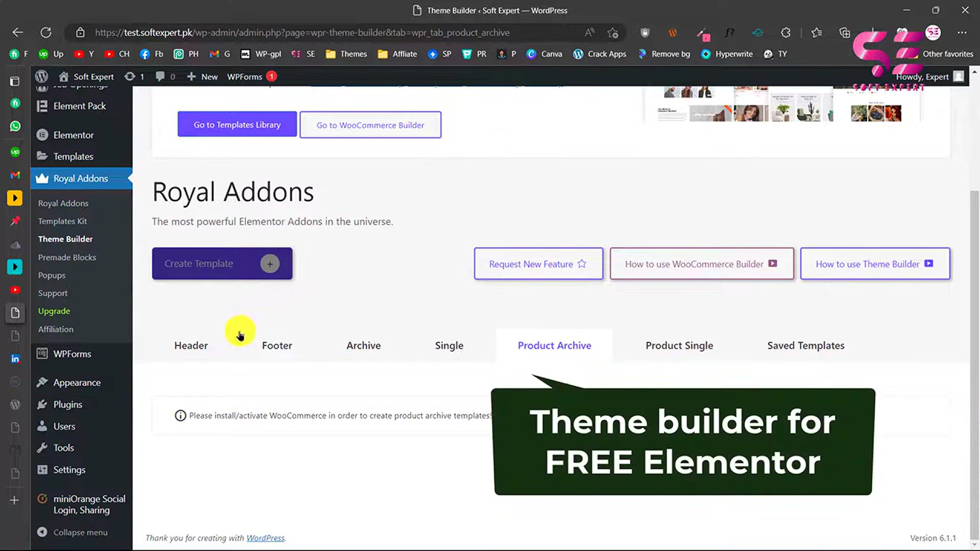Open the Remove bg bookmark
The width and height of the screenshot is (980, 551).
tap(664, 54)
